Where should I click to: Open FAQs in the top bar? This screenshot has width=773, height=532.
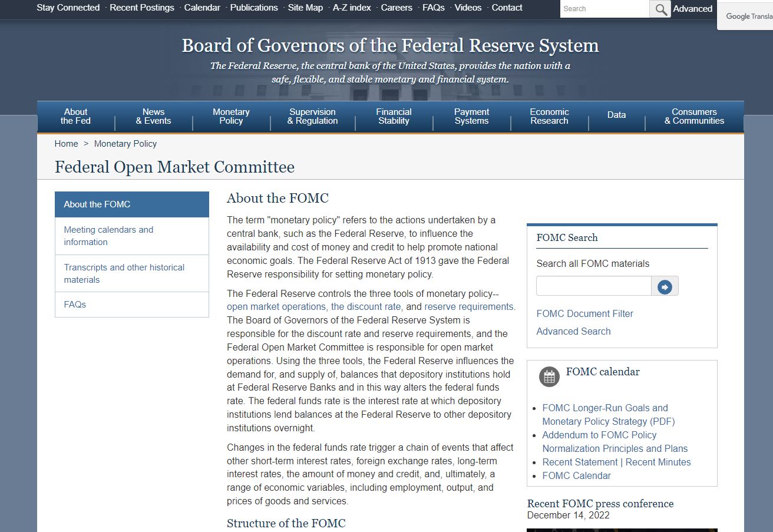coord(434,8)
